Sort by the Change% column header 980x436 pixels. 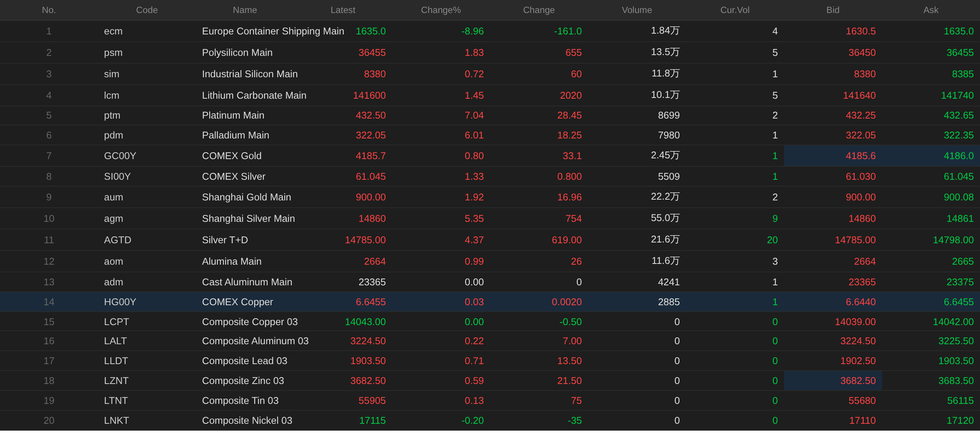441,10
